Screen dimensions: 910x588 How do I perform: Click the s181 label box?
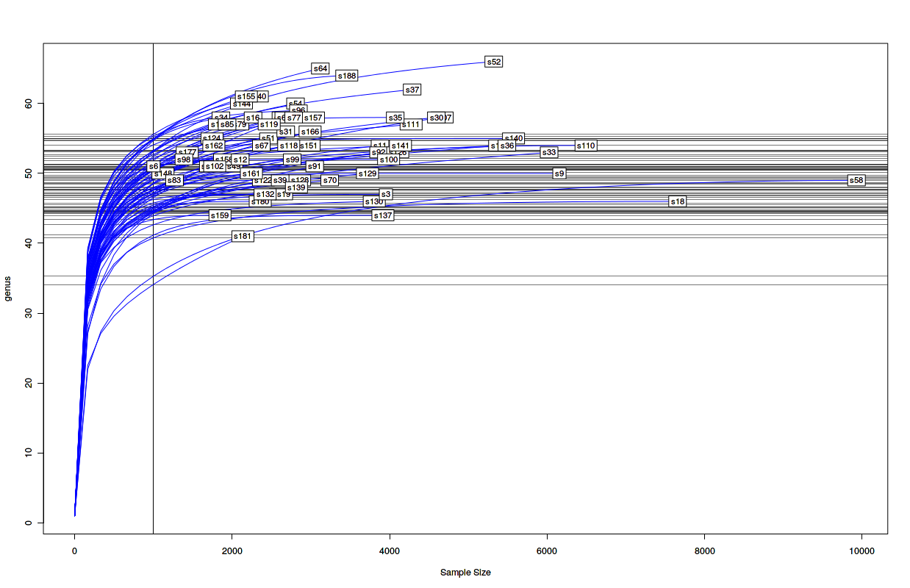tap(242, 237)
